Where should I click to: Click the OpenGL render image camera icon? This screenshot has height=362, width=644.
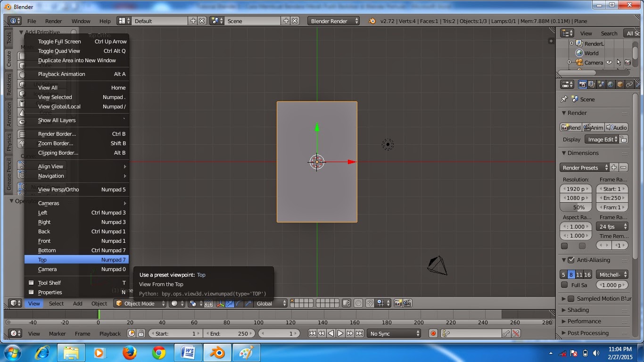pos(398,304)
